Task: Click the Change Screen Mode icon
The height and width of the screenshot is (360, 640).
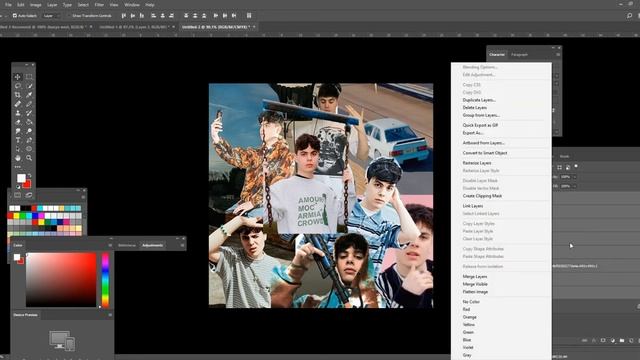Action: click(x=29, y=196)
